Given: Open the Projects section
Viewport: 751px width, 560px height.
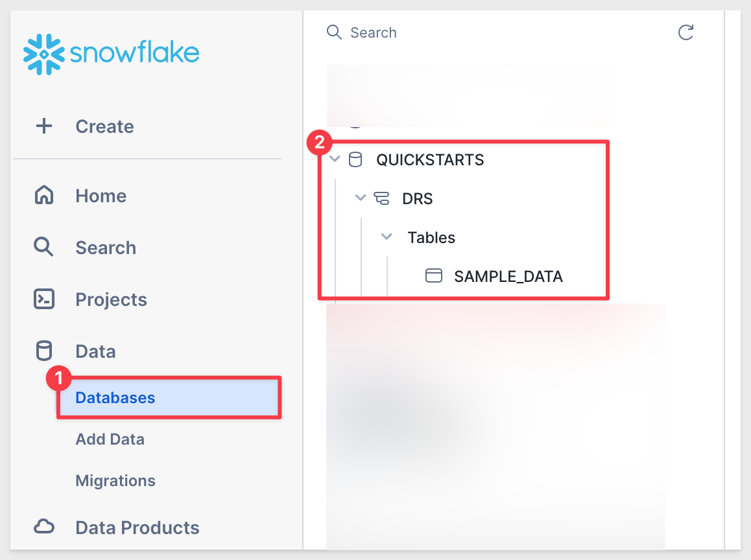Looking at the screenshot, I should tap(111, 299).
